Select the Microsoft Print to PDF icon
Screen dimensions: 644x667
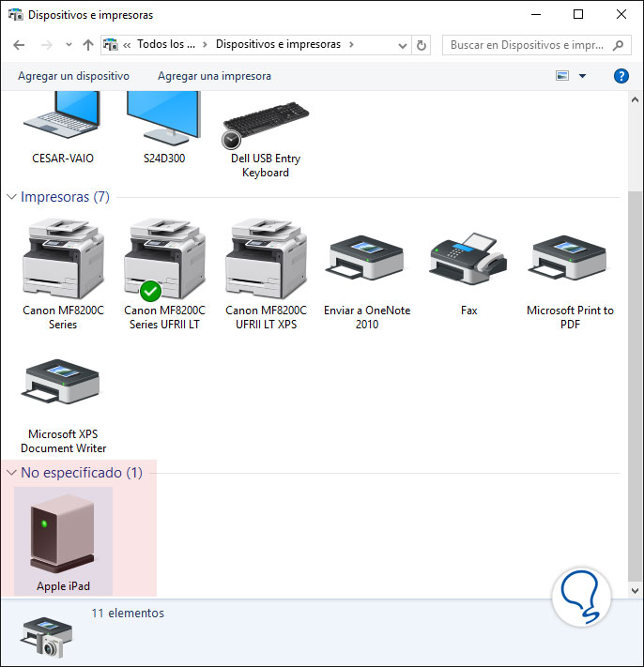click(569, 258)
